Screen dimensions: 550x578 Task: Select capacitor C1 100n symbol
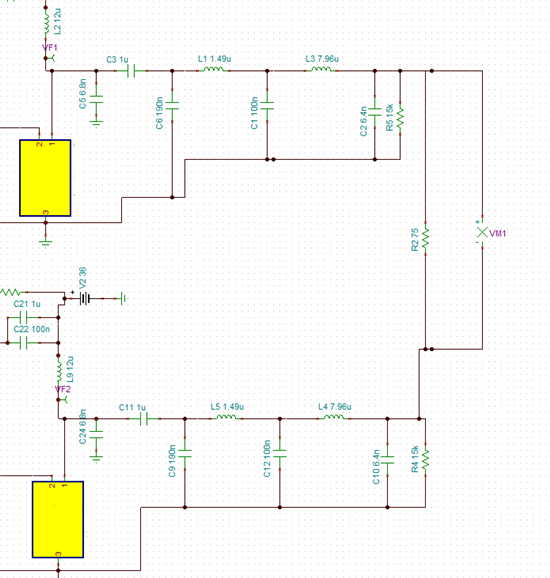[x=267, y=106]
